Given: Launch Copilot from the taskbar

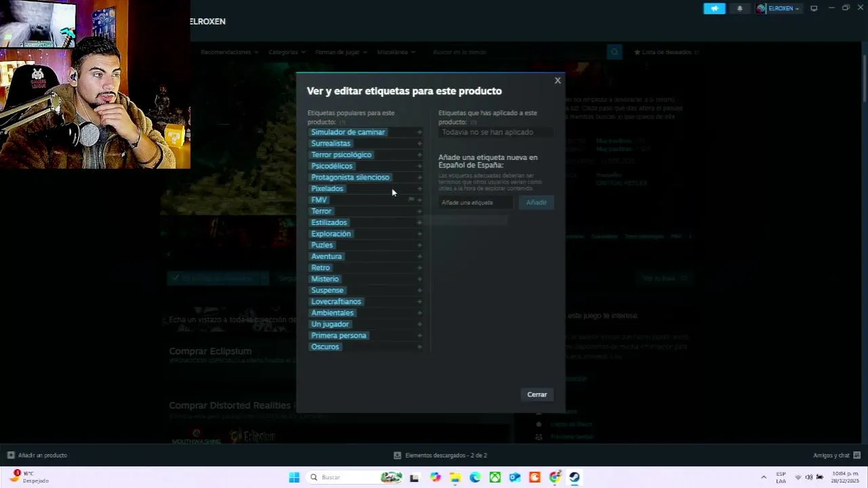Looking at the screenshot, I should [x=435, y=478].
